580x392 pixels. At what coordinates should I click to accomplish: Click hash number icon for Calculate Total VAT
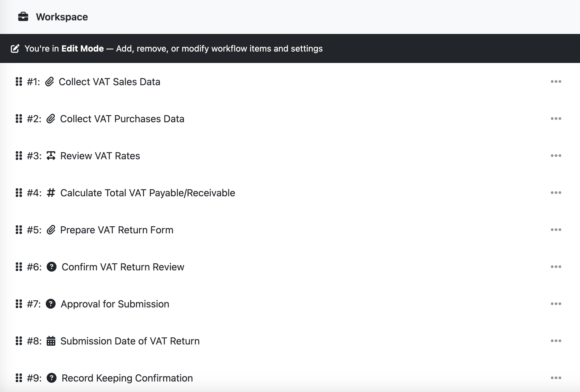(x=51, y=193)
